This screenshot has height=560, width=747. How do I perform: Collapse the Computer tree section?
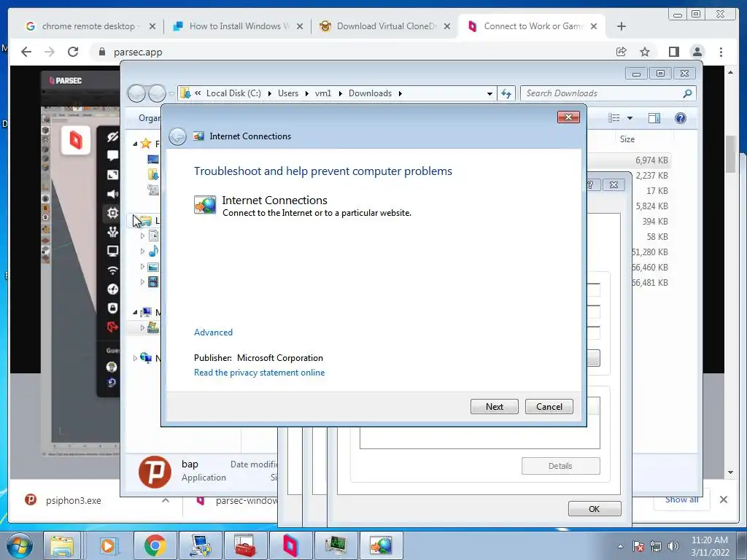point(135,312)
